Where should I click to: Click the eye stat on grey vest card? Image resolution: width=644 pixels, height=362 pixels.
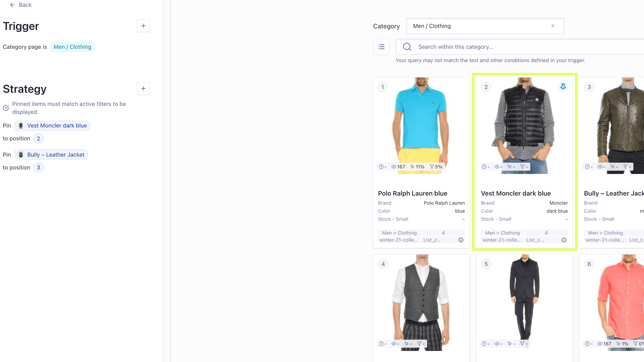click(x=395, y=344)
